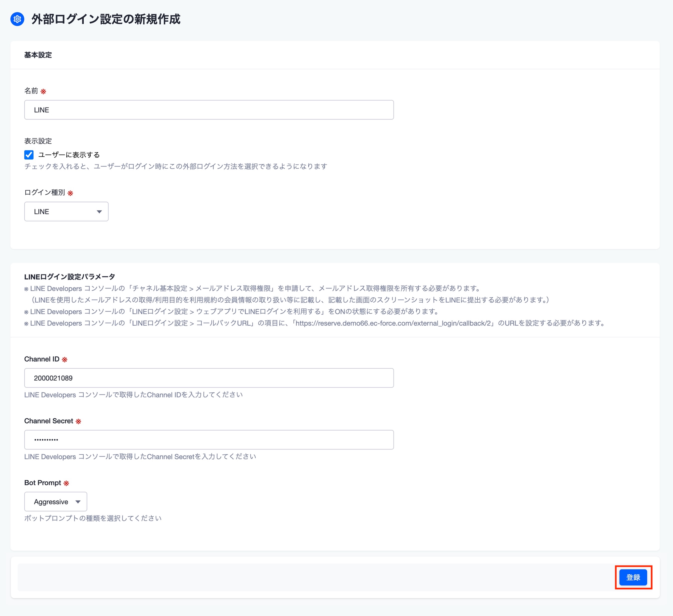Focus the Channel Secret password field
This screenshot has width=673, height=616.
click(209, 440)
